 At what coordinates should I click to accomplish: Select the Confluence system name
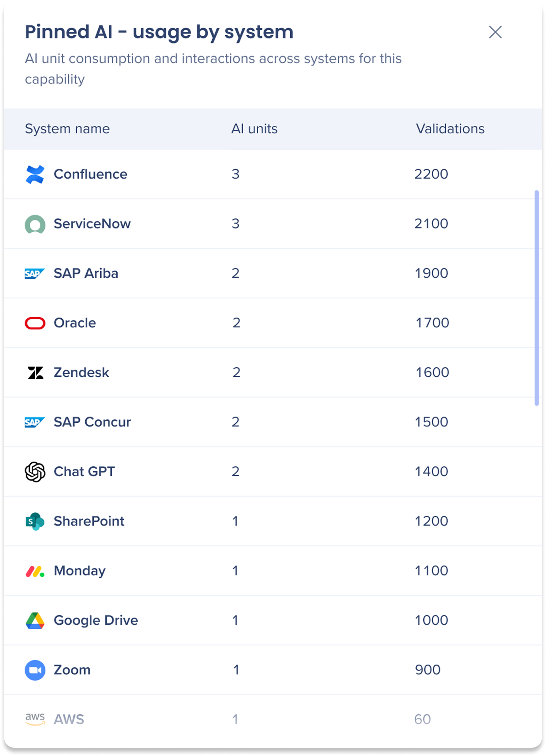coord(91,174)
